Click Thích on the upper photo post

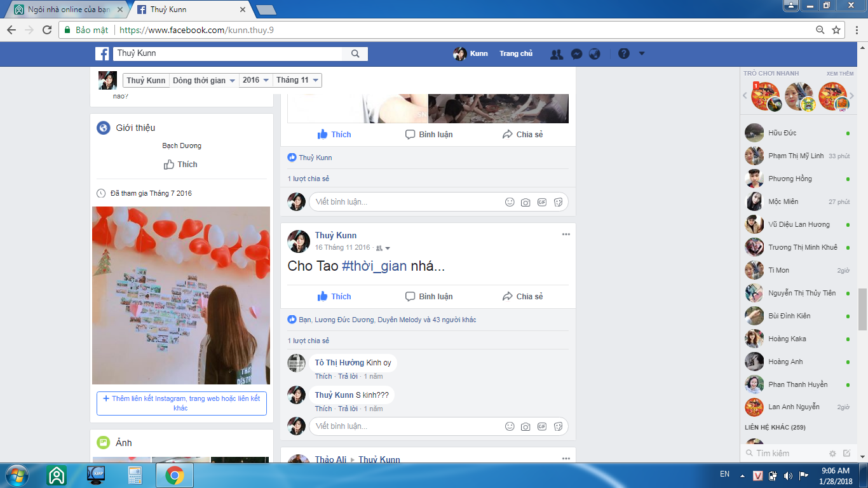pos(334,134)
